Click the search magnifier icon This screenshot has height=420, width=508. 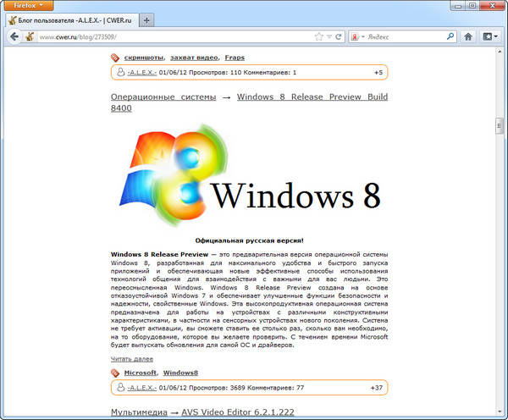point(450,36)
